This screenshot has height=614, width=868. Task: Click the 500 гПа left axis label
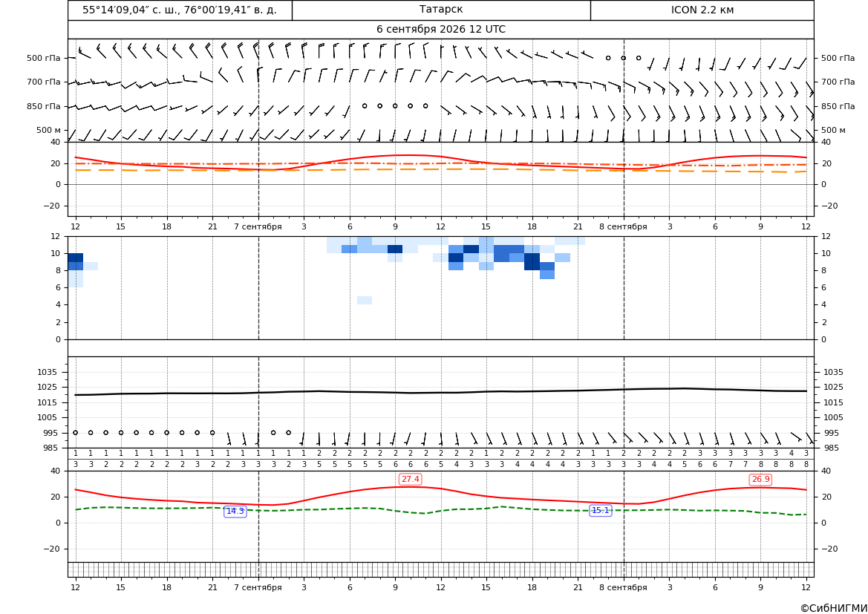pos(43,58)
